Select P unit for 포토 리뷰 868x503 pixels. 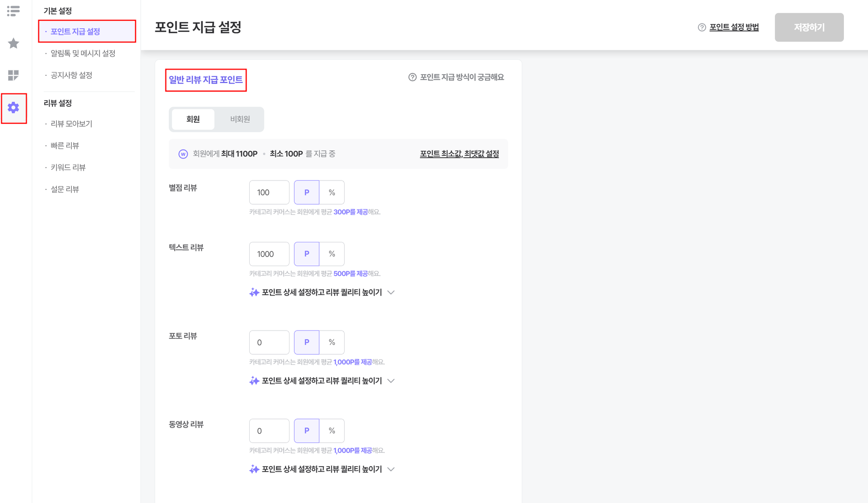click(307, 342)
